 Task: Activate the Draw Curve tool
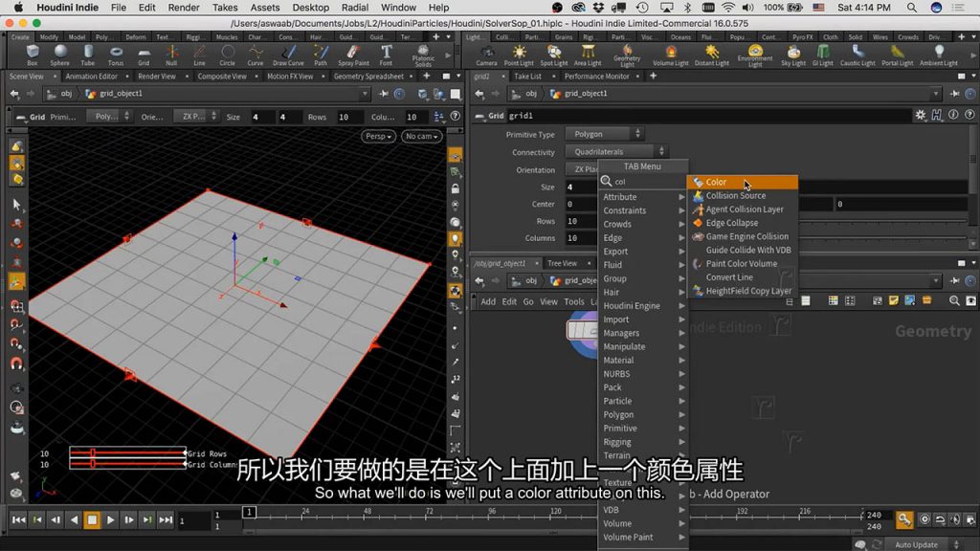tap(288, 55)
